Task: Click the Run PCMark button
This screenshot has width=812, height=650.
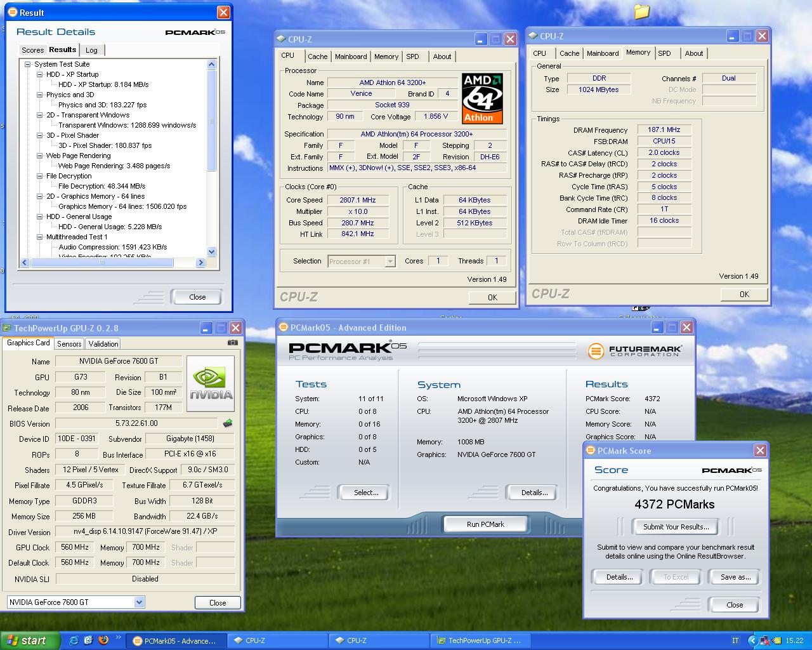Action: pyautogui.click(x=485, y=524)
